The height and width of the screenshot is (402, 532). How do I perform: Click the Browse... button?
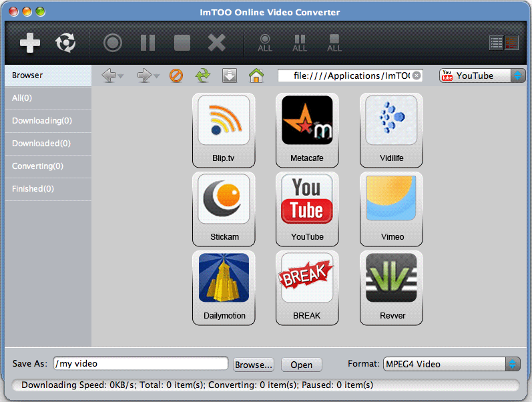[x=254, y=365]
